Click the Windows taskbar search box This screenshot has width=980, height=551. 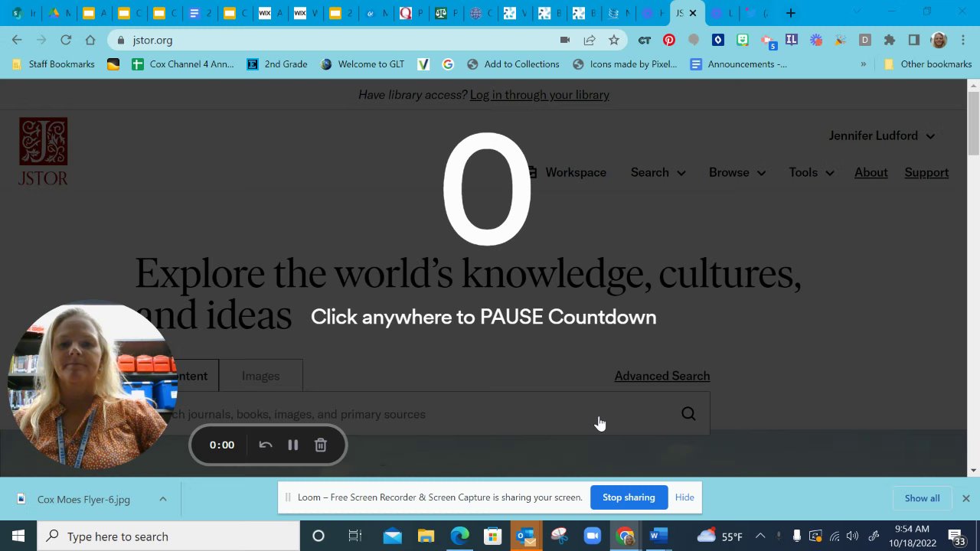tap(168, 536)
